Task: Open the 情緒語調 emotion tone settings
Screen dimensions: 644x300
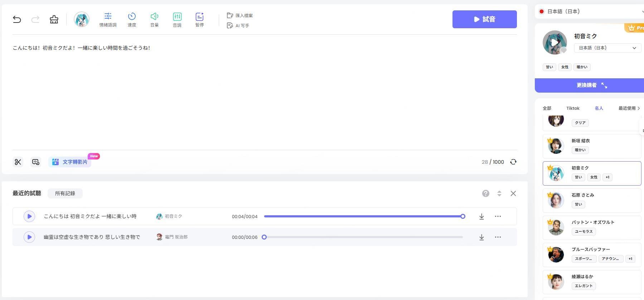Action: pyautogui.click(x=108, y=20)
